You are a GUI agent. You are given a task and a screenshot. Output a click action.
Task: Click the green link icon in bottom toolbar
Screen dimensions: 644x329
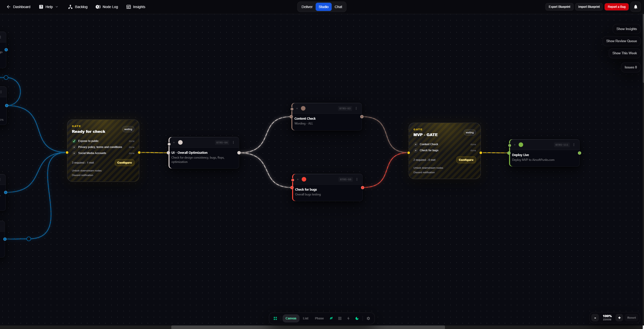(331, 318)
